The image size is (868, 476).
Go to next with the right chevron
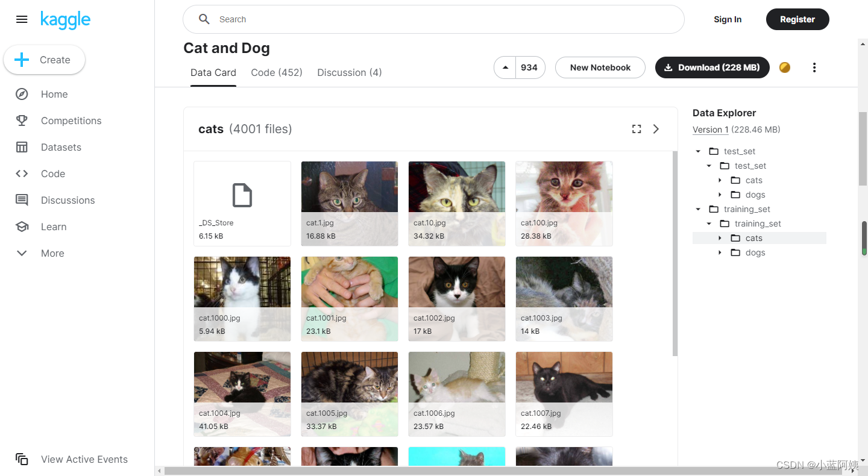[x=656, y=129]
